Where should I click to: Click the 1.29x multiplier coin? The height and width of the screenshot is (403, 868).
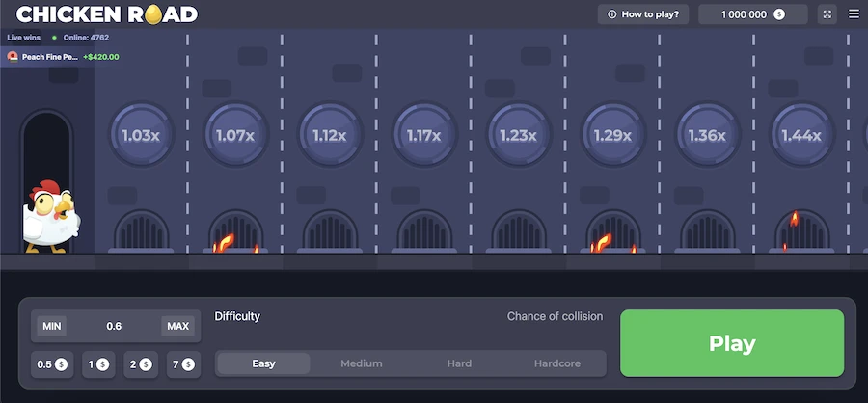point(612,135)
